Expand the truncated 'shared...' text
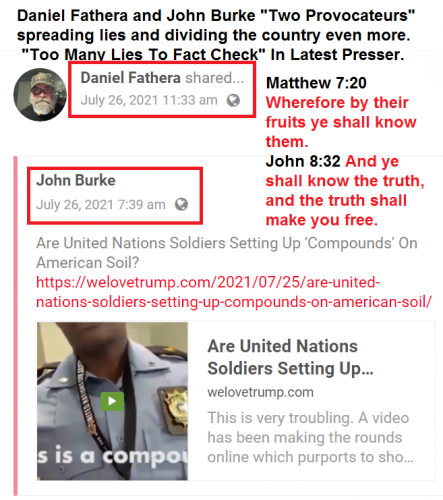This screenshot has height=500, width=443. (215, 78)
